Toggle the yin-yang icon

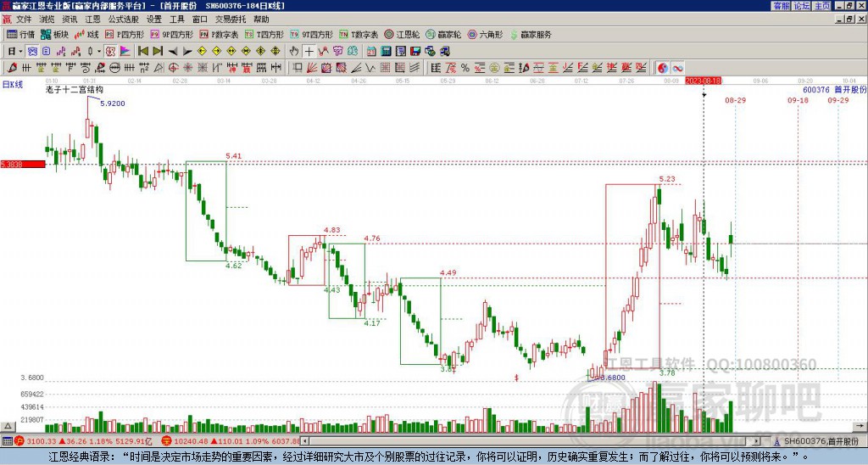pos(663,68)
